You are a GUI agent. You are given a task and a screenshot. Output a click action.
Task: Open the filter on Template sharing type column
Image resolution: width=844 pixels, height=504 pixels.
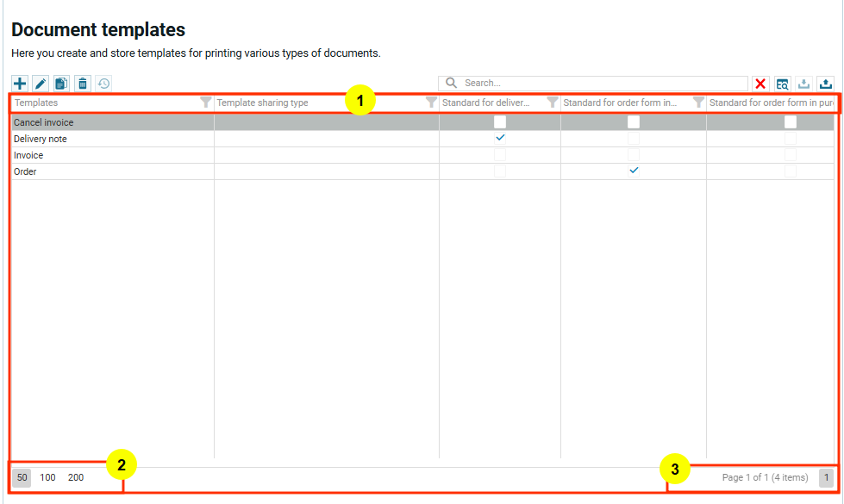(431, 103)
